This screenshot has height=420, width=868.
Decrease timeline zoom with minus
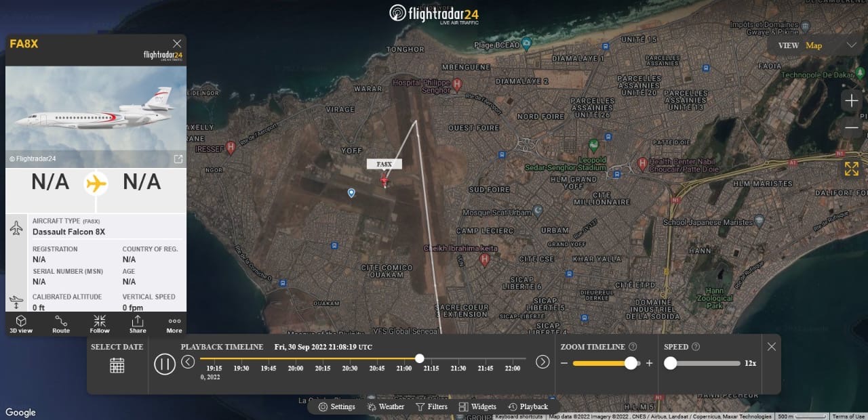[564, 364]
